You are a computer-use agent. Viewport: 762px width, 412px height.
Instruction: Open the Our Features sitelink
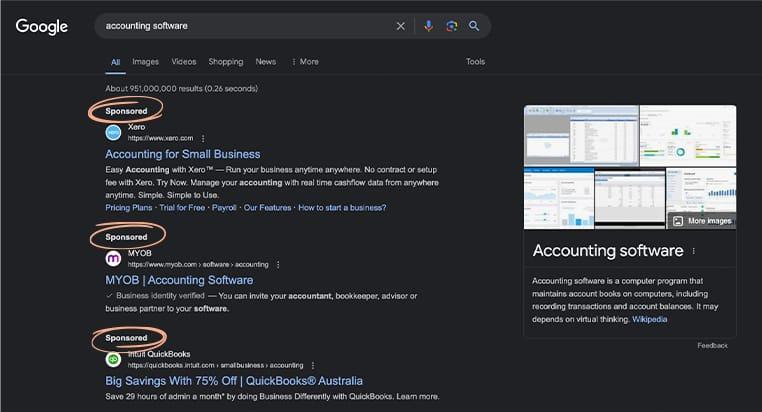pyautogui.click(x=267, y=207)
